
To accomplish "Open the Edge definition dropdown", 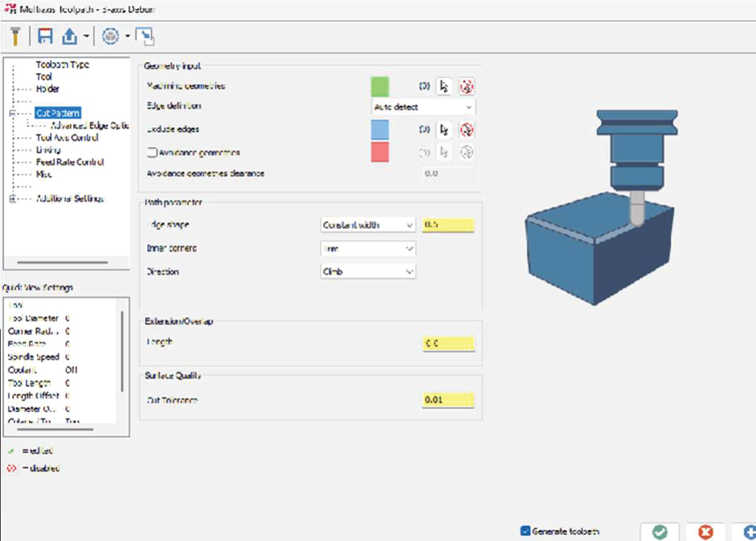I will [x=423, y=107].
